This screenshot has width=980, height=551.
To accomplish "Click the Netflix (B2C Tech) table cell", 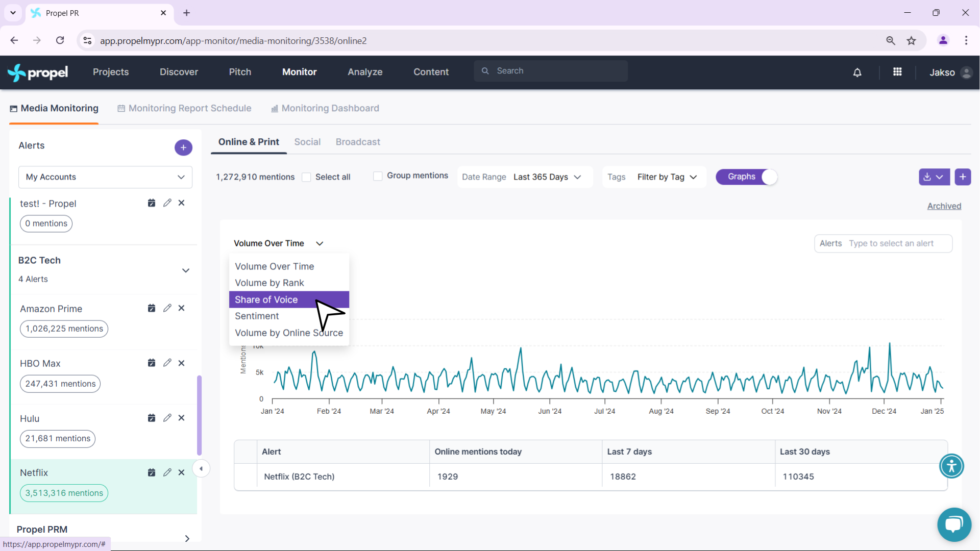I will pyautogui.click(x=343, y=477).
